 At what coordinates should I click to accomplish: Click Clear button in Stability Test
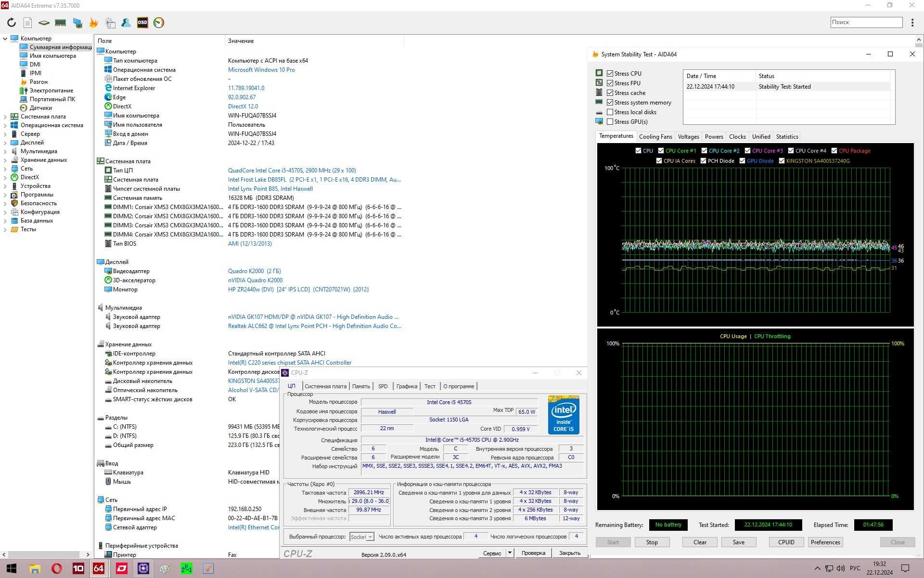[700, 542]
